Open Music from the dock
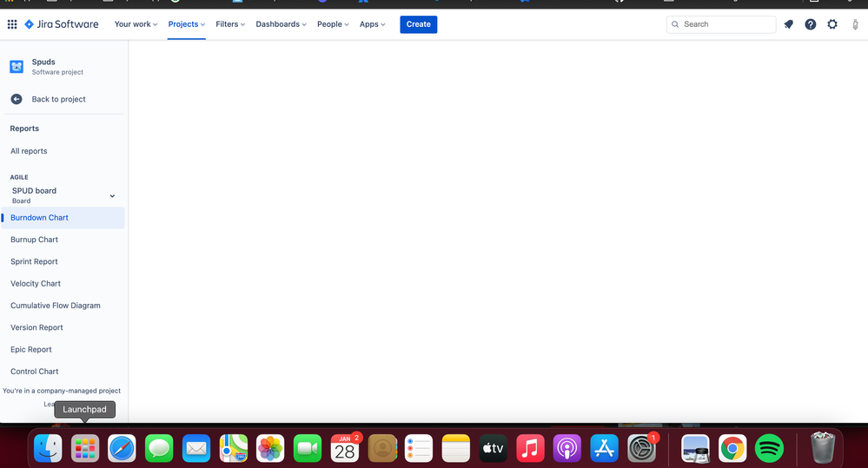Viewport: 868px width, 468px height. click(x=530, y=448)
